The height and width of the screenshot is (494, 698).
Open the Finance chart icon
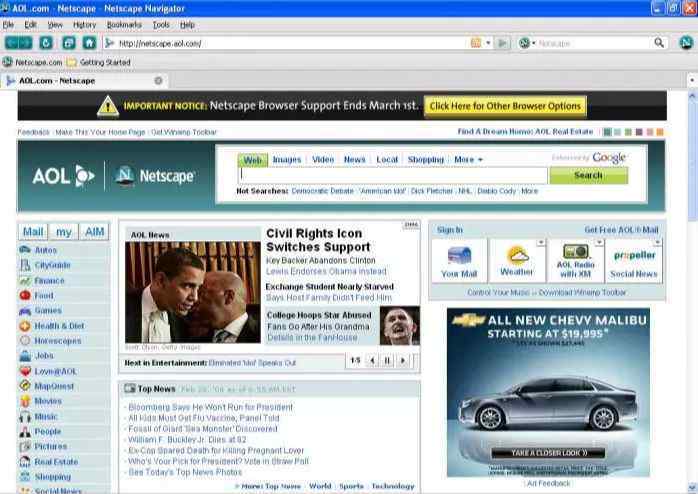25,280
